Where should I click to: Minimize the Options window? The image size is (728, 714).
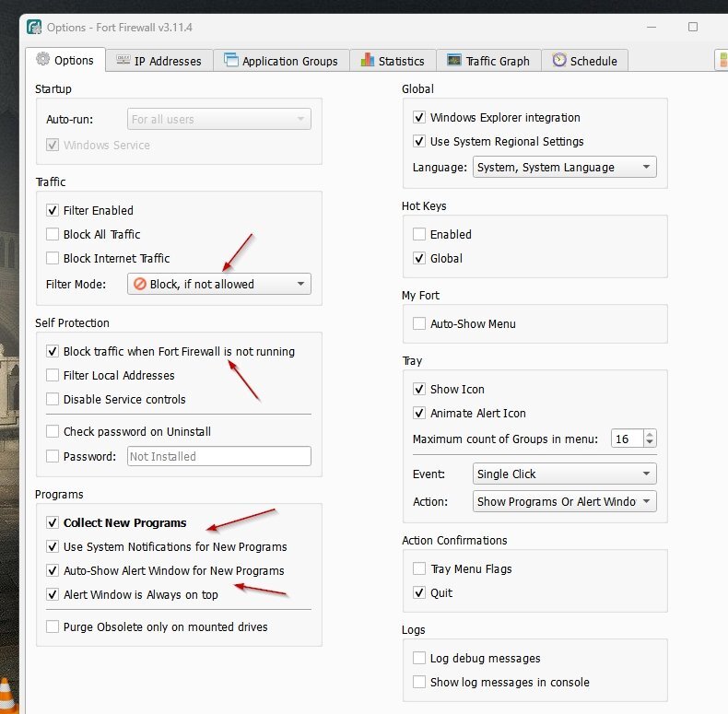point(652,27)
